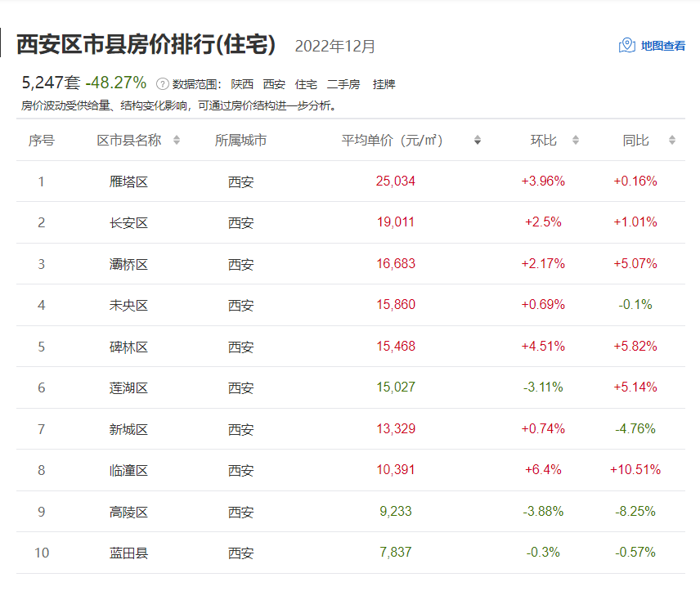Viewport: 700px width, 600px height.
Task: Click +2.5% 环比 value
Action: [x=543, y=222]
